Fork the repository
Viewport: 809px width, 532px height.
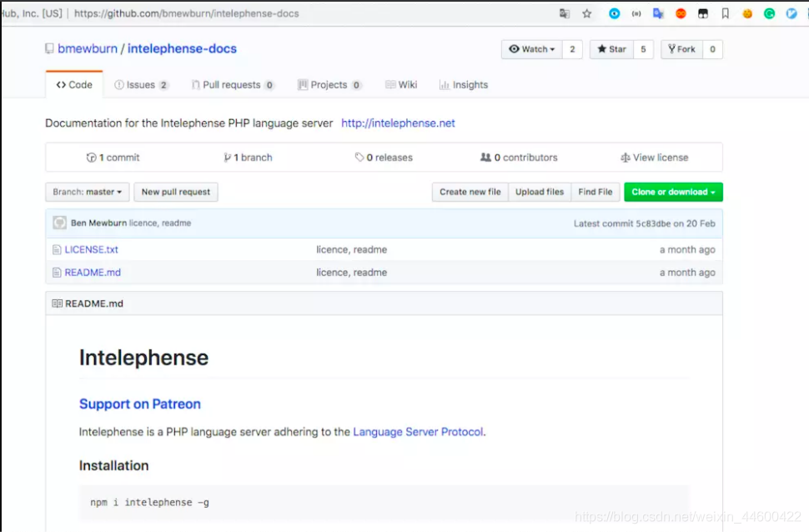[681, 49]
